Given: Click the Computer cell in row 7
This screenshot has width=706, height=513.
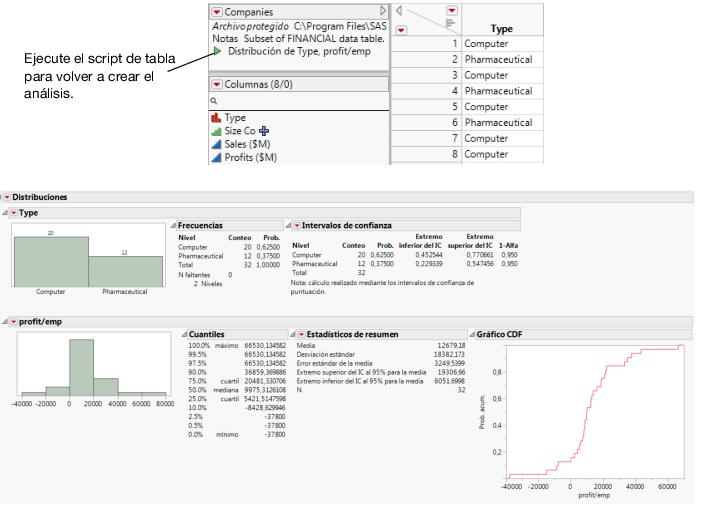Looking at the screenshot, I should [486, 138].
